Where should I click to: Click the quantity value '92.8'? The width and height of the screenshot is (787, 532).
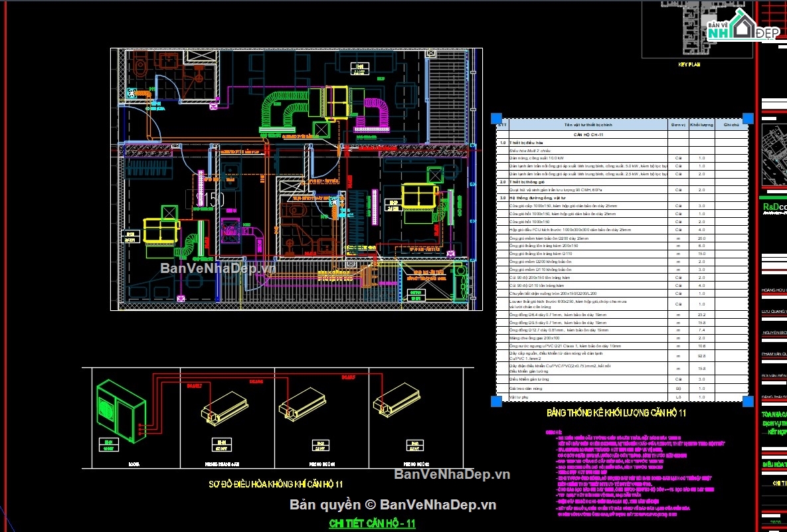[702, 356]
